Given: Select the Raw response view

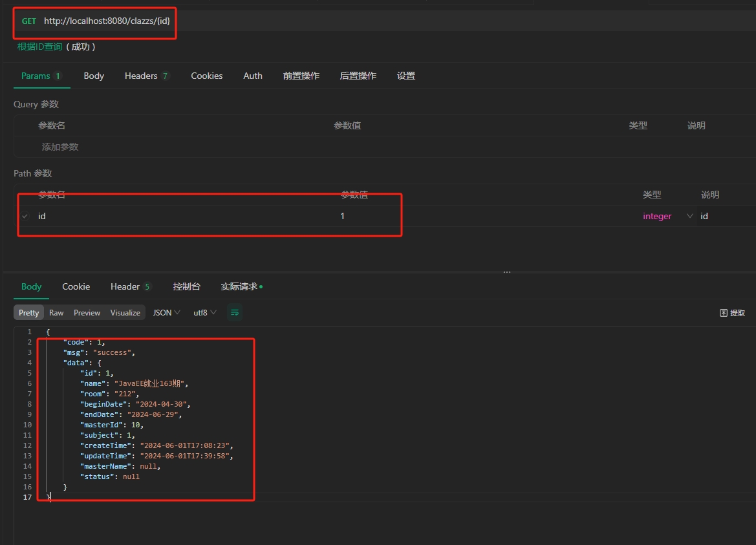Looking at the screenshot, I should point(56,313).
